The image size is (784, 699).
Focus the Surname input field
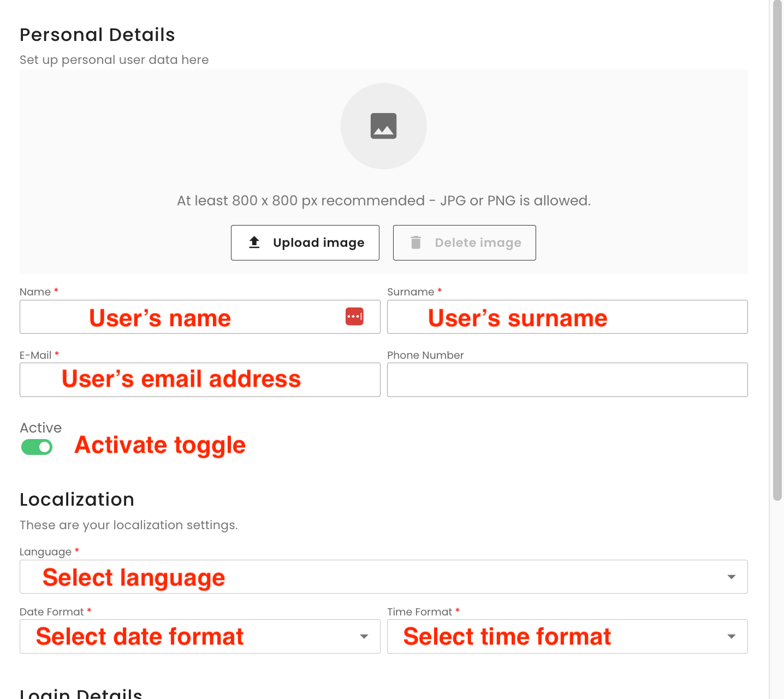(x=567, y=317)
